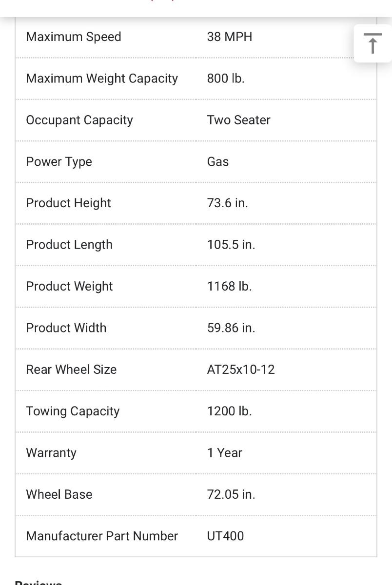Select the Rear Wheel Size label
The width and height of the screenshot is (392, 585).
[71, 370]
